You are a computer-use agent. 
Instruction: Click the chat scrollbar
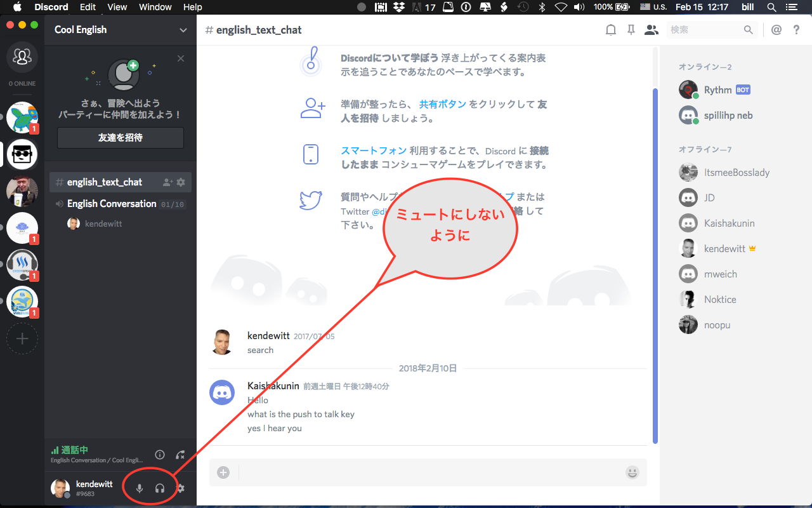tap(655, 265)
